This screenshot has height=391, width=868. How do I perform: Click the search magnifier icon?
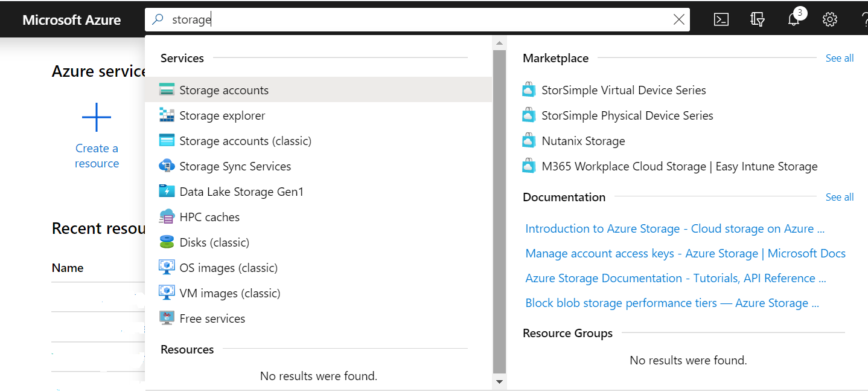click(x=158, y=19)
